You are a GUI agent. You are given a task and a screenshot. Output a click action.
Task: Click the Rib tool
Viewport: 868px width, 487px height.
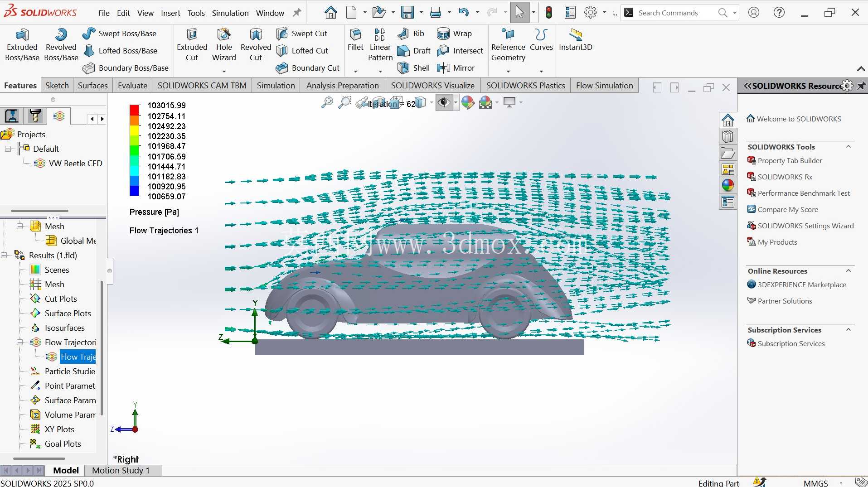[x=411, y=34]
